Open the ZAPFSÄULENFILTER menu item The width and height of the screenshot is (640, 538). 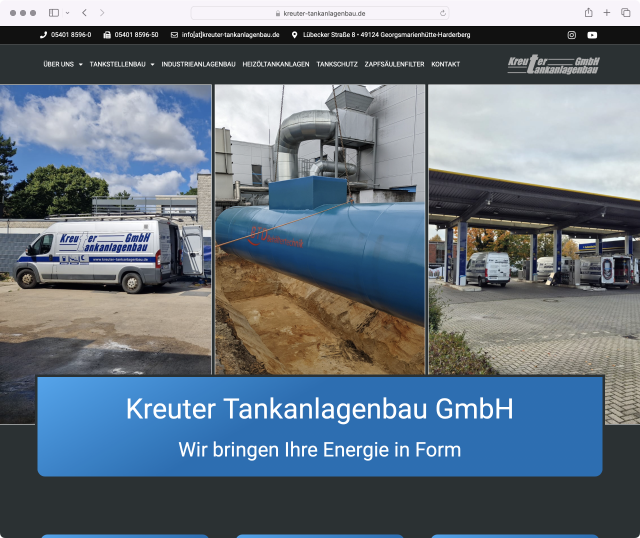coord(394,64)
